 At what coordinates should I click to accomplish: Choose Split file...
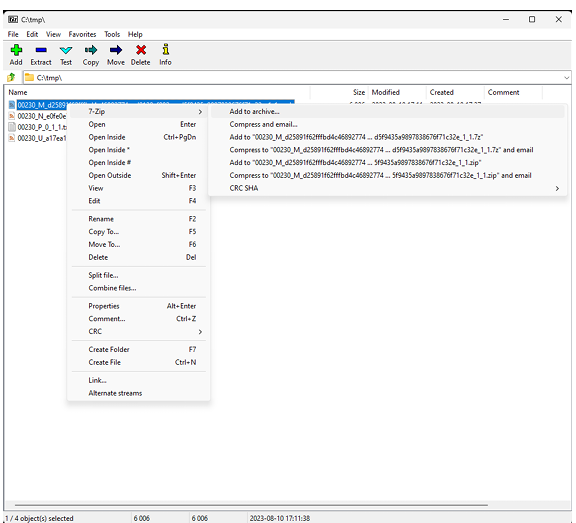(139, 275)
